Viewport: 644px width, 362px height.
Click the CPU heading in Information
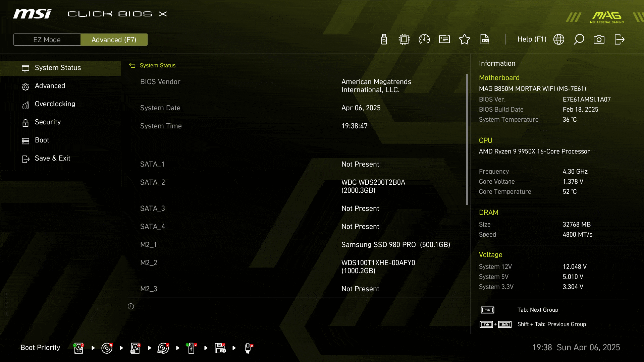[485, 140]
